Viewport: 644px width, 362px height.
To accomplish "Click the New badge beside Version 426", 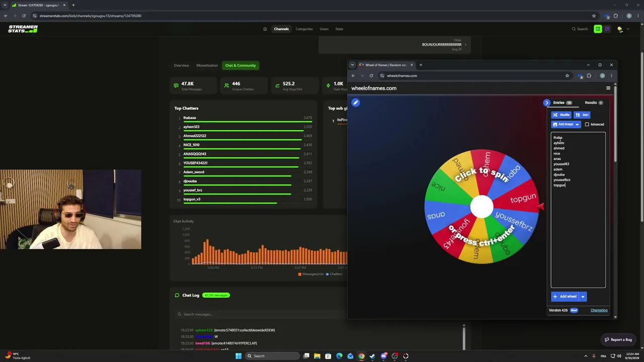I will tap(574, 310).
